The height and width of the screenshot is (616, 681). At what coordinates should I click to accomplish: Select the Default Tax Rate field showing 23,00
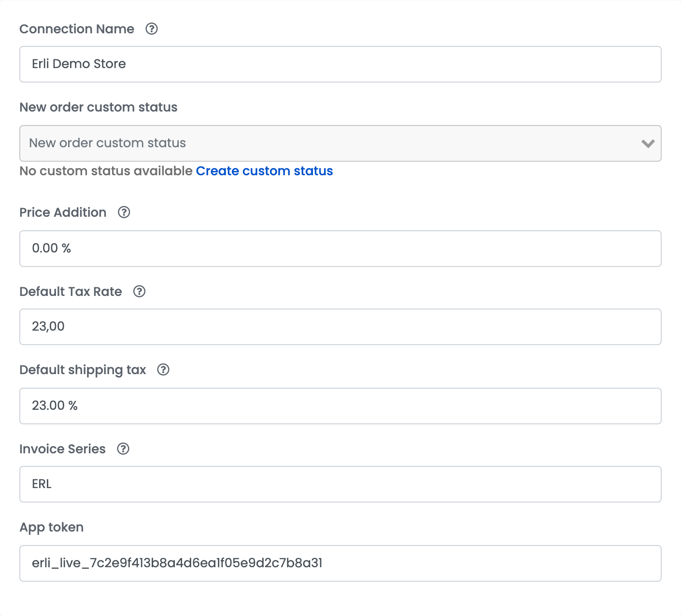[340, 327]
